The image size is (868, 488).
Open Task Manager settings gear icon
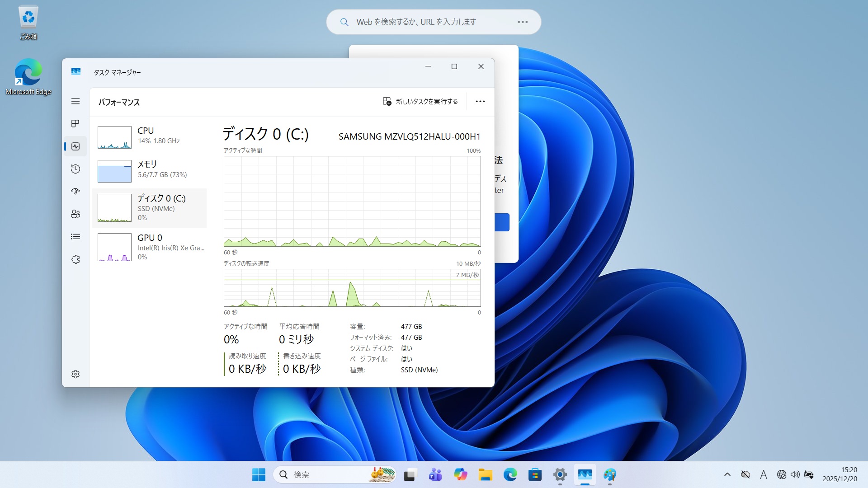(x=75, y=374)
